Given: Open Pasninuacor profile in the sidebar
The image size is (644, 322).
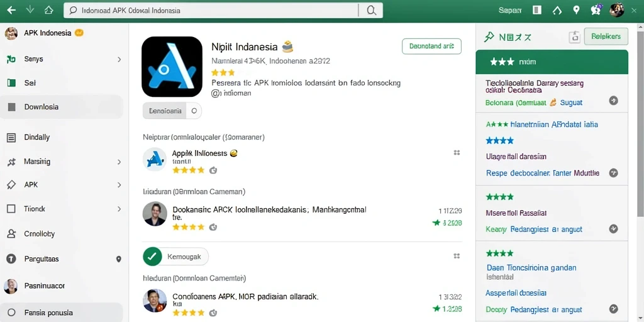Looking at the screenshot, I should (45, 286).
